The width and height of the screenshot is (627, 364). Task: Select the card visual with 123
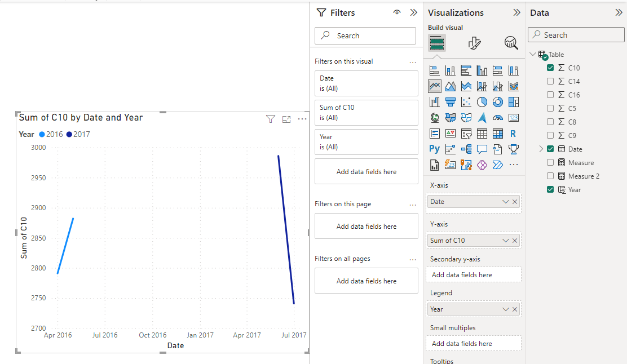pyautogui.click(x=514, y=118)
